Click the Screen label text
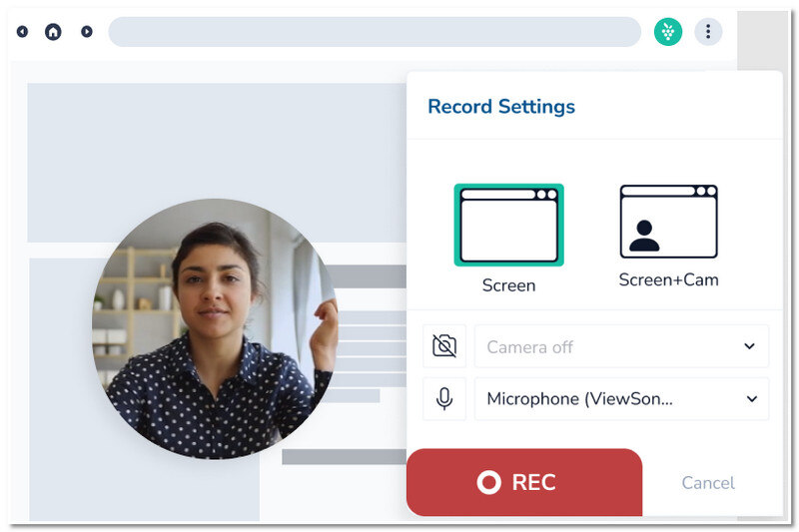The image size is (799, 532). pyautogui.click(x=508, y=285)
